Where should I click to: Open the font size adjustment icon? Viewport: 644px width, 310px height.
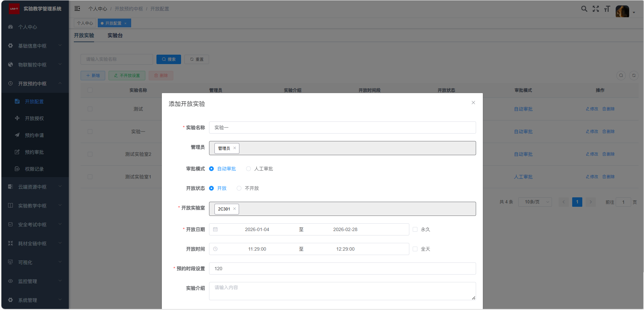(x=607, y=9)
